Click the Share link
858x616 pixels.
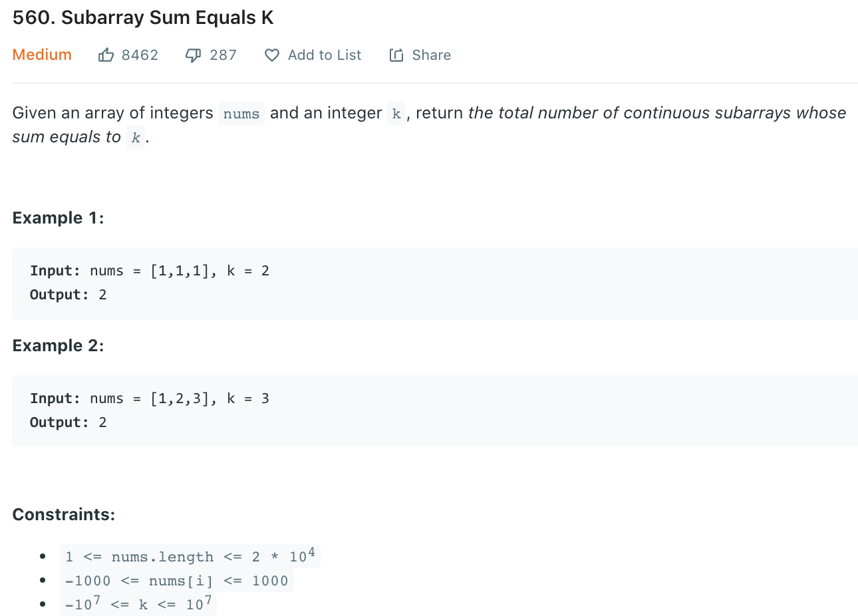tap(430, 55)
